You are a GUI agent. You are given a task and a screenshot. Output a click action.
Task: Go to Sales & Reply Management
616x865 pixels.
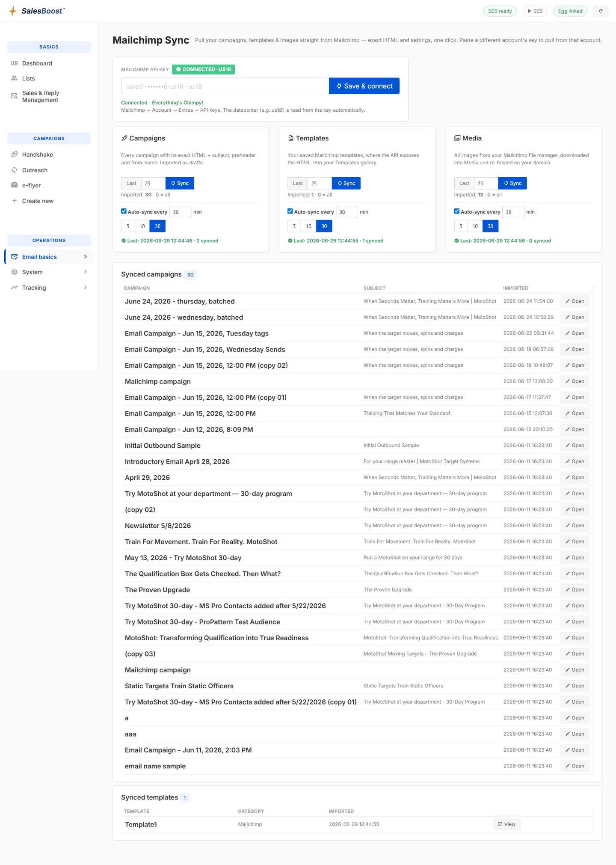[x=41, y=96]
